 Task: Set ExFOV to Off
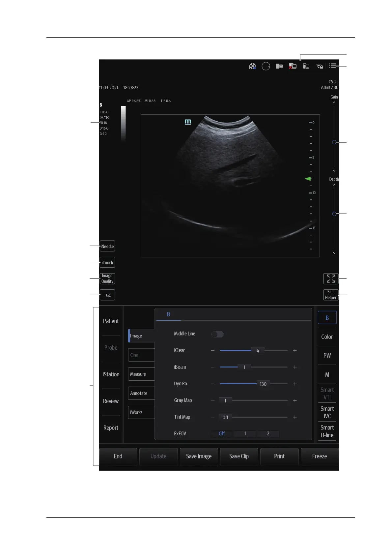pyautogui.click(x=222, y=434)
